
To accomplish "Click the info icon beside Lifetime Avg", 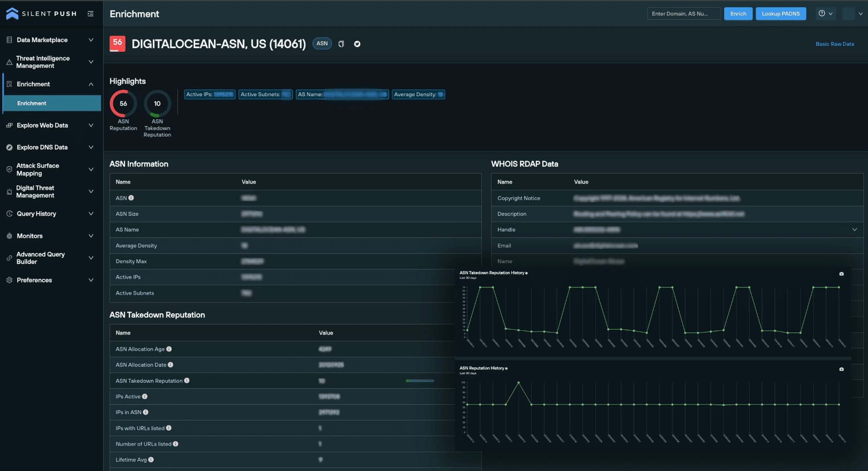I will (151, 460).
